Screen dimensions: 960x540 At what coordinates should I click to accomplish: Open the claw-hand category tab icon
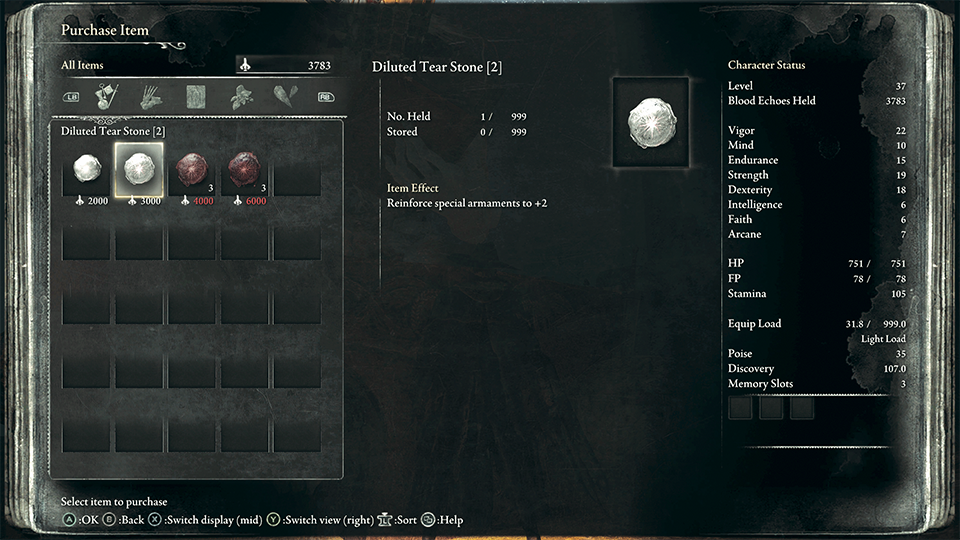tap(151, 97)
